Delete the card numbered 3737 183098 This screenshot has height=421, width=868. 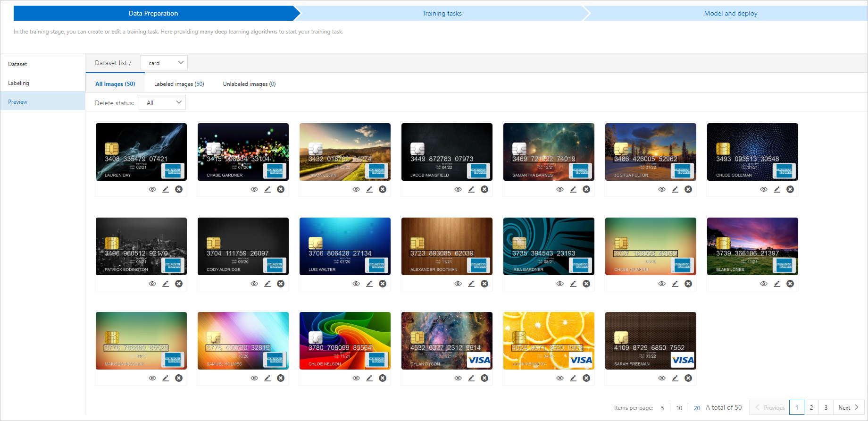click(688, 284)
